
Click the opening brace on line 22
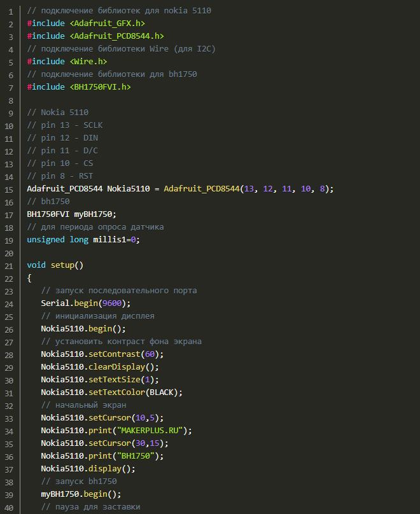(x=29, y=278)
